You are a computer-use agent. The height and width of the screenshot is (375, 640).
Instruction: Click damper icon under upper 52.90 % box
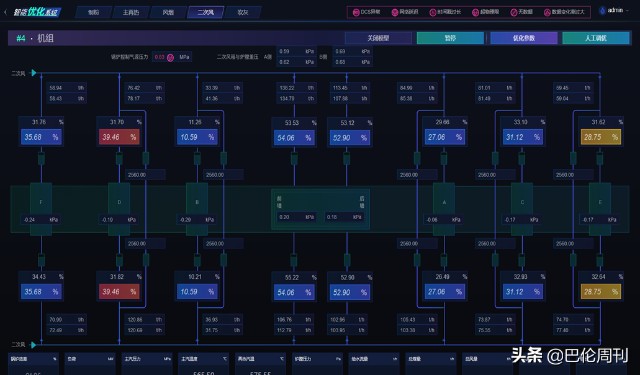[x=347, y=158]
